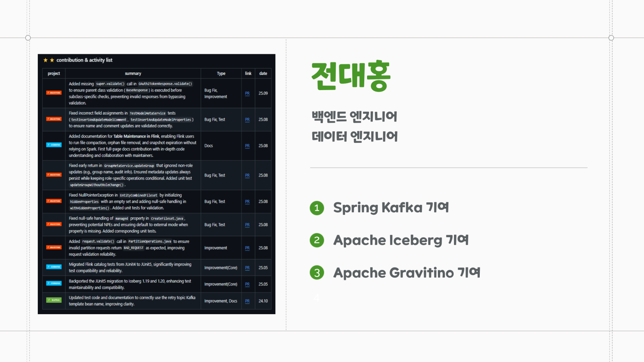Click the Gravitino badge in the EntityCombinedFileset row
This screenshot has height=362, width=644.
[54, 201]
